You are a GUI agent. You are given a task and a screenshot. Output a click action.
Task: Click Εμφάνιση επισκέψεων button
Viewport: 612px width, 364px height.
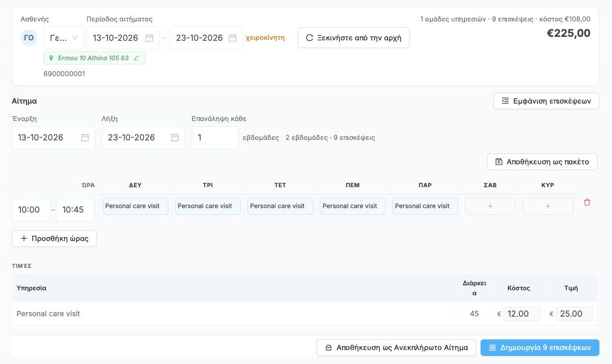point(546,101)
